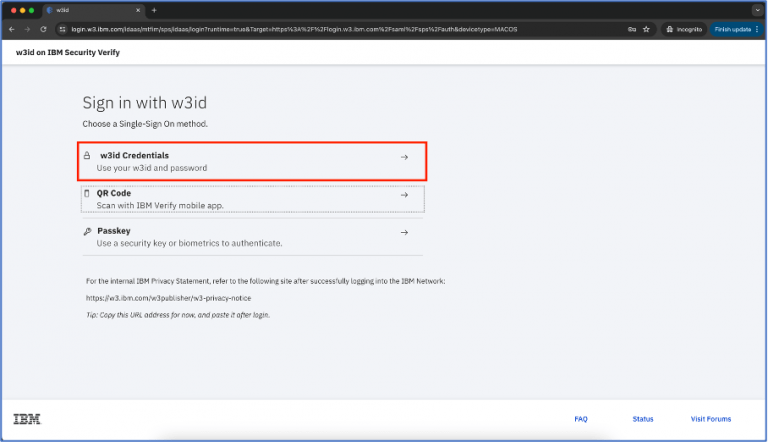Click the Incognito indicator in the toolbar
This screenshot has height=442, width=768.
coord(682,29)
